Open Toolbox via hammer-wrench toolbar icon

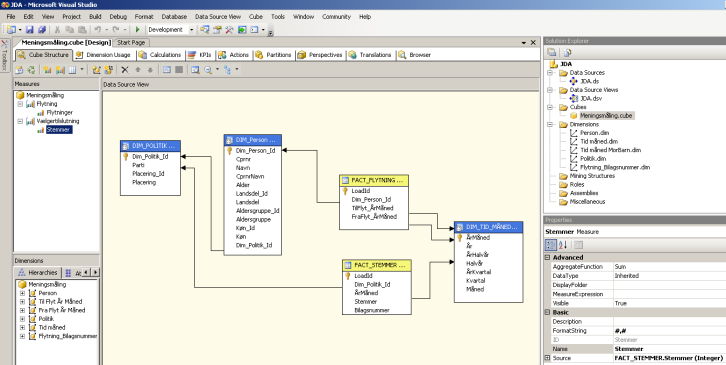tap(229, 30)
